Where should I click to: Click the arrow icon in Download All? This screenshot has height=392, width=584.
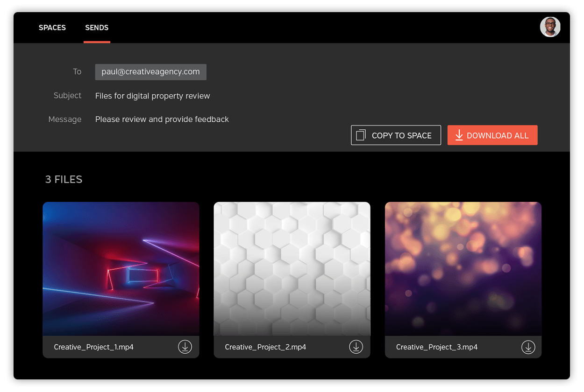[459, 135]
